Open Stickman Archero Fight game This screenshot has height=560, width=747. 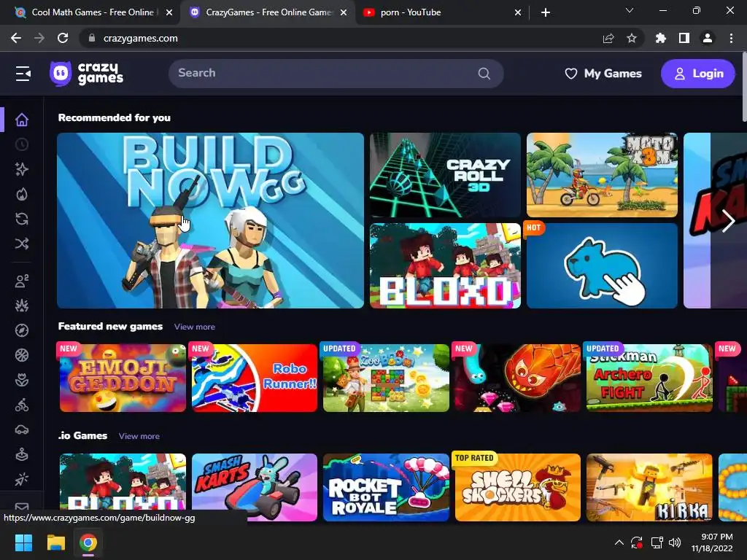pos(649,378)
